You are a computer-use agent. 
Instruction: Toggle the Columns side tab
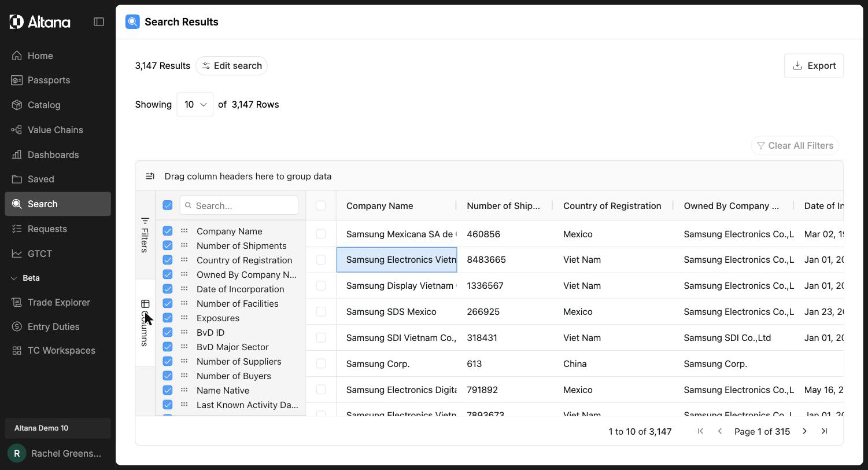click(145, 323)
